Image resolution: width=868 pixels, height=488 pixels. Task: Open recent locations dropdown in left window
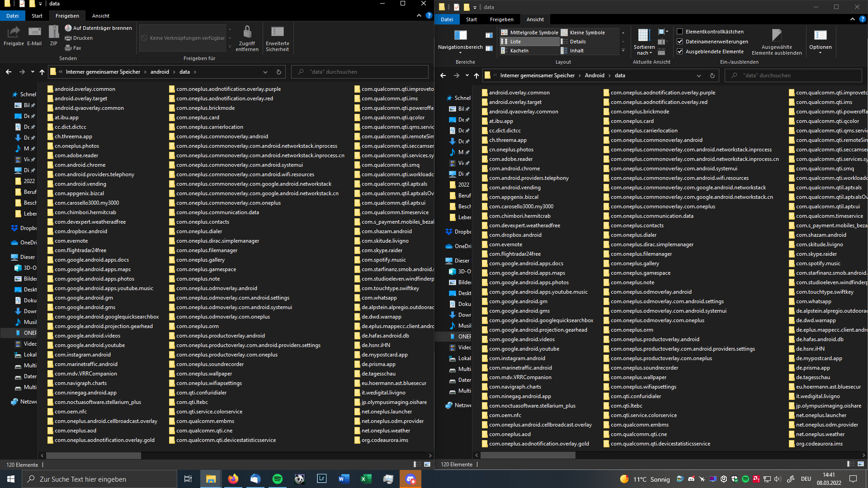[33, 72]
